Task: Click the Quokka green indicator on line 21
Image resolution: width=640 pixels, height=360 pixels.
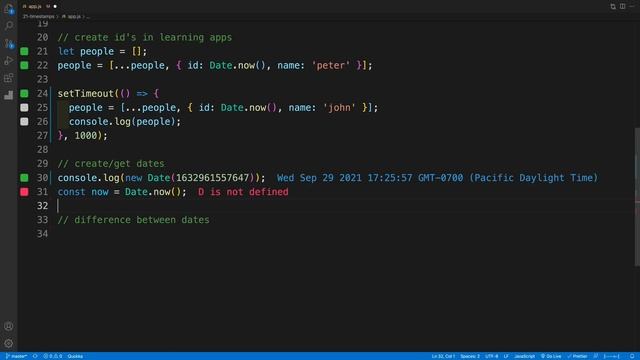Action: [x=24, y=51]
